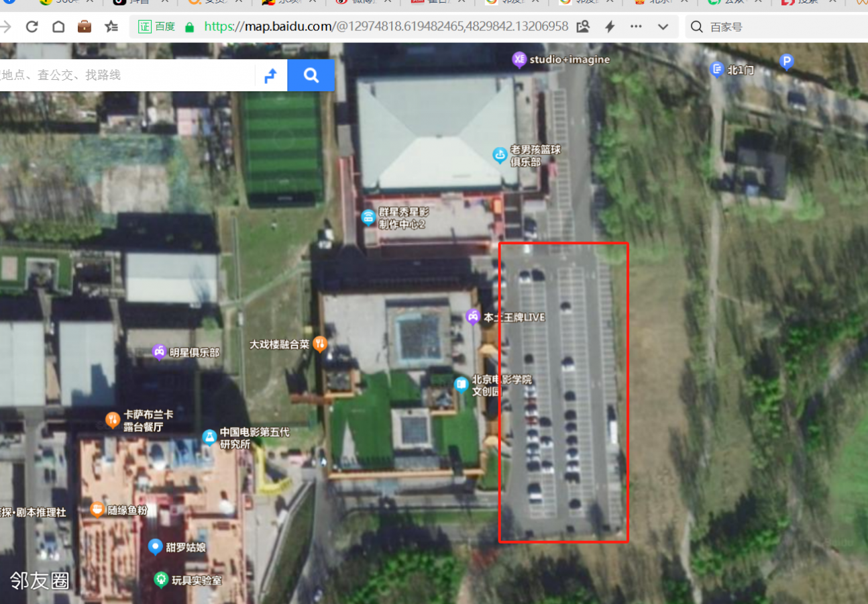Open the 大戏楼融合菜 restaurant marker
Viewport: 868px width, 604px height.
pos(321,344)
